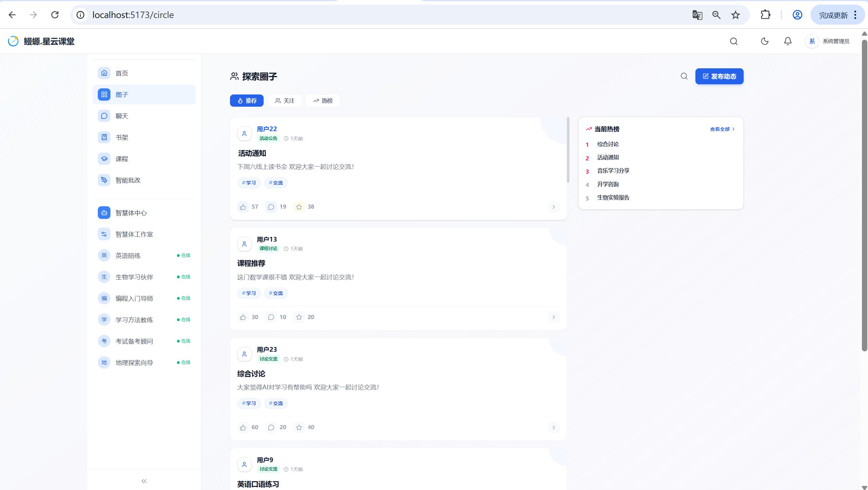The image size is (868, 490).
Task: Open notifications bell icon
Action: (x=788, y=41)
